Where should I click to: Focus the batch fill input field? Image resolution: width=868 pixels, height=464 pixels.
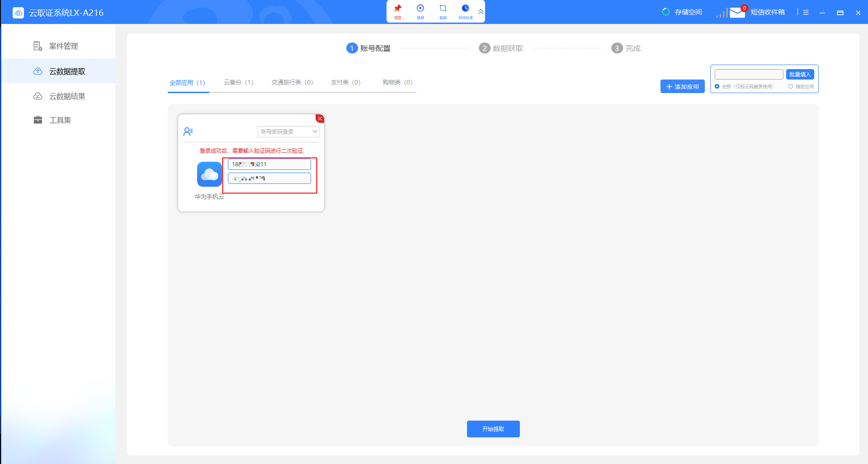(749, 74)
